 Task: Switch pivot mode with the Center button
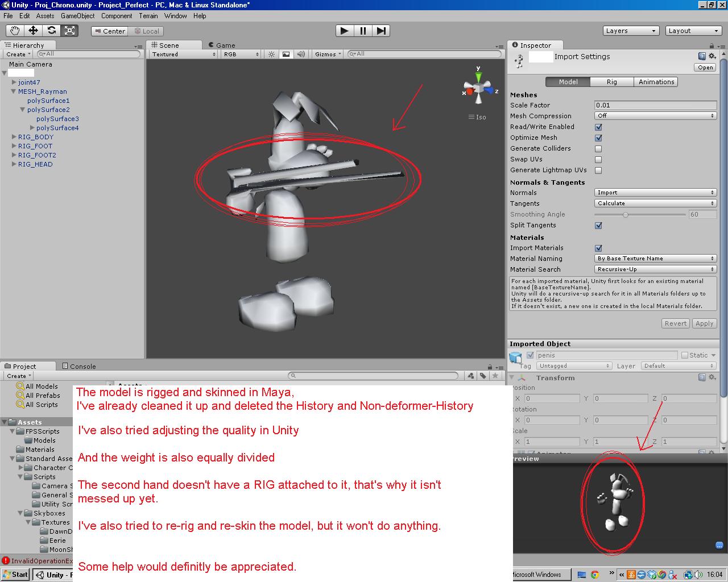coord(108,31)
